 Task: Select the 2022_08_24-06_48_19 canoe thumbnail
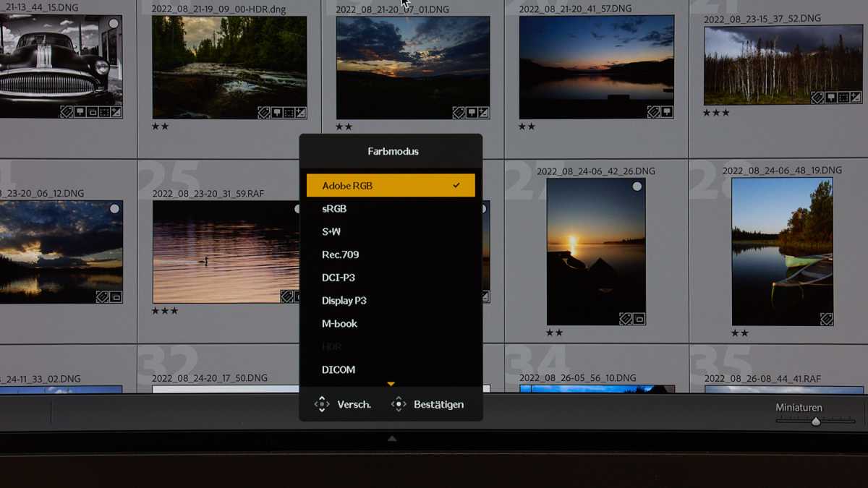(782, 252)
